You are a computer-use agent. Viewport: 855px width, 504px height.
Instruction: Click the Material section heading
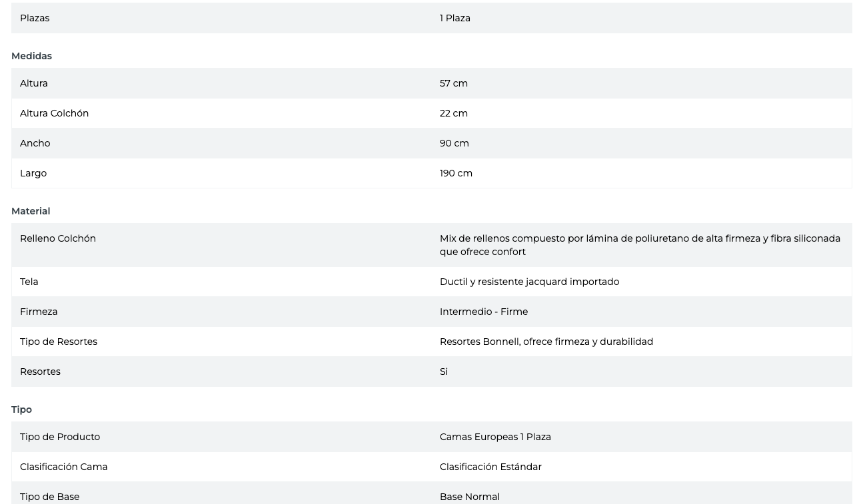(31, 211)
